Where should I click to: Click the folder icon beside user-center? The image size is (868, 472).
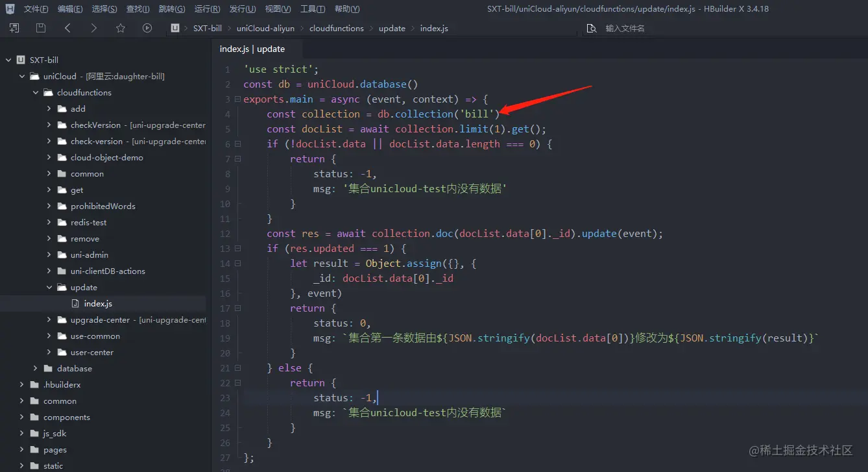(x=62, y=352)
